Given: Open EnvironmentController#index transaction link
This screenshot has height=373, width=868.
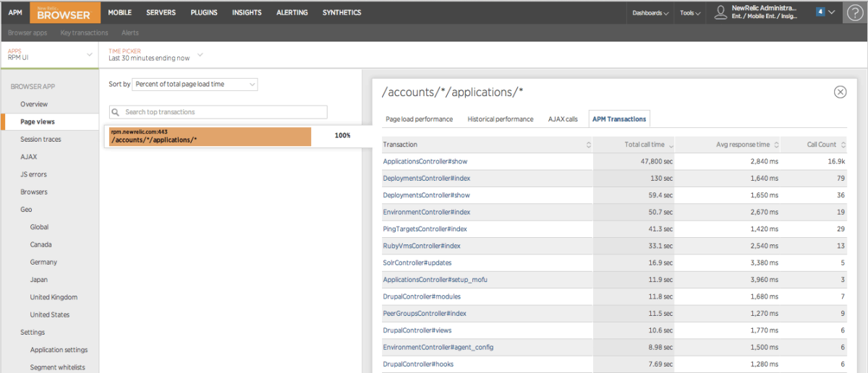Looking at the screenshot, I should pyautogui.click(x=427, y=212).
